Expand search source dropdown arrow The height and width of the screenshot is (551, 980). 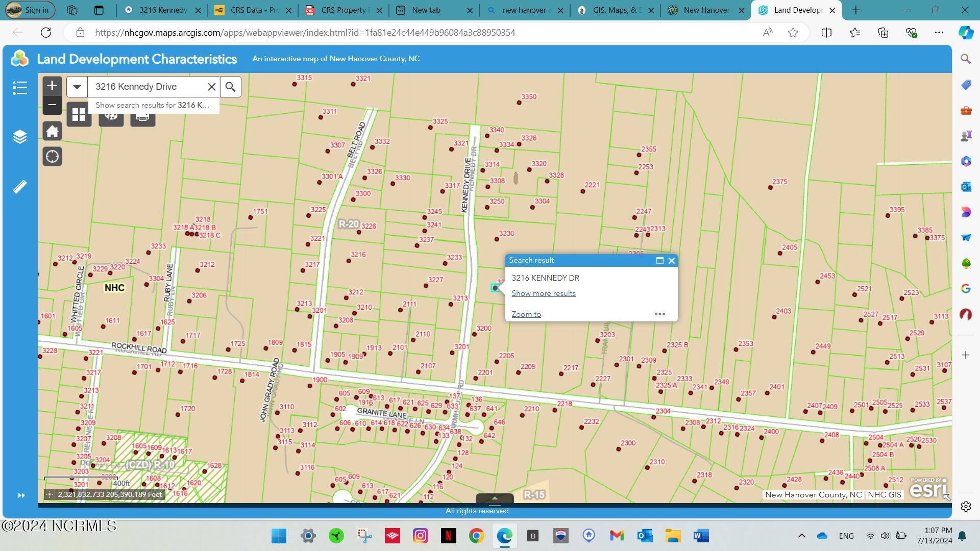77,87
